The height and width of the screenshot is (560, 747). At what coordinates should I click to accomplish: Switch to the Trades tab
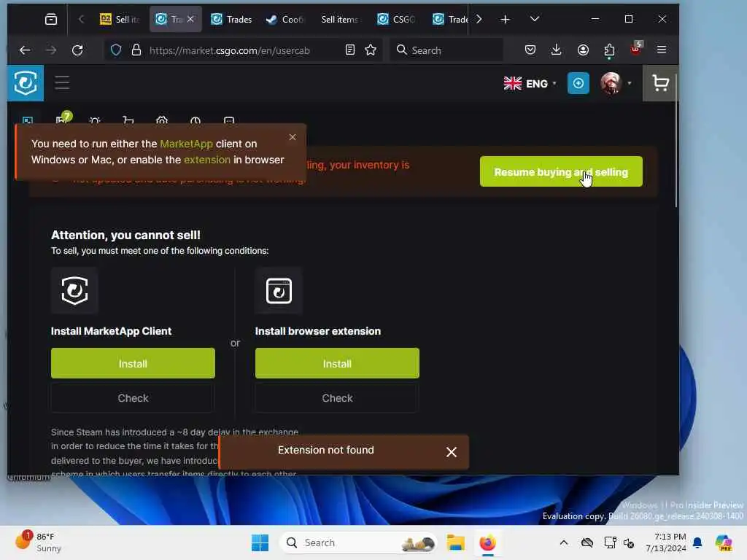point(231,19)
